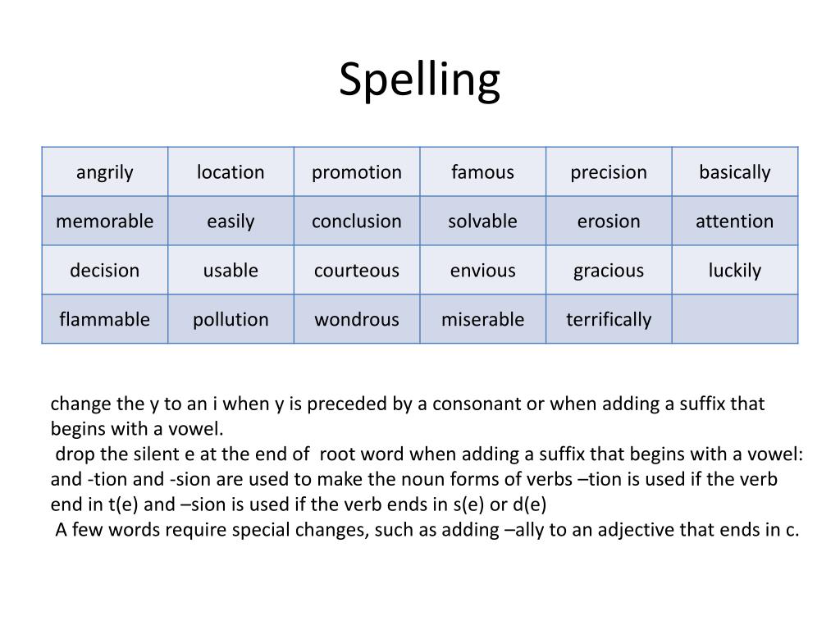Click the 'attention' cell

(x=735, y=221)
